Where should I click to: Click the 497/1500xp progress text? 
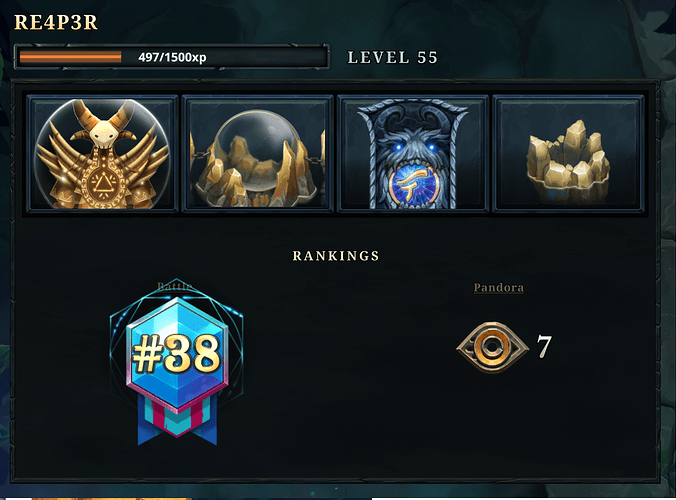(x=172, y=57)
